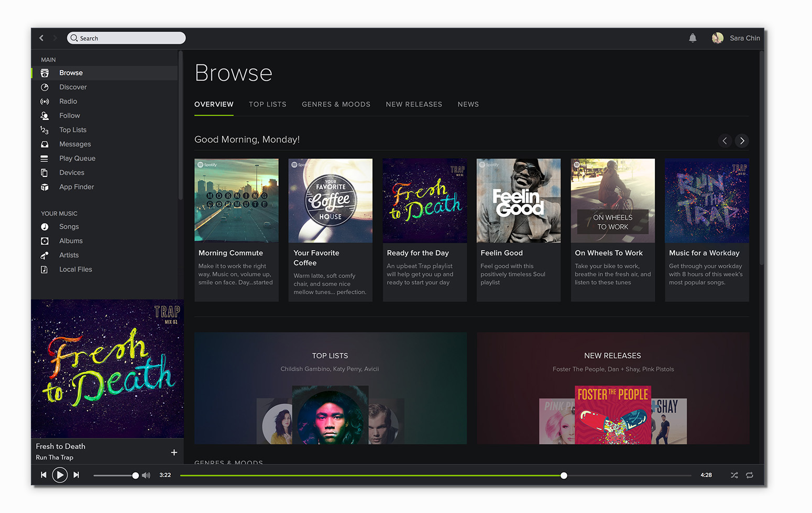Click the Ready for the Day cover

425,200
